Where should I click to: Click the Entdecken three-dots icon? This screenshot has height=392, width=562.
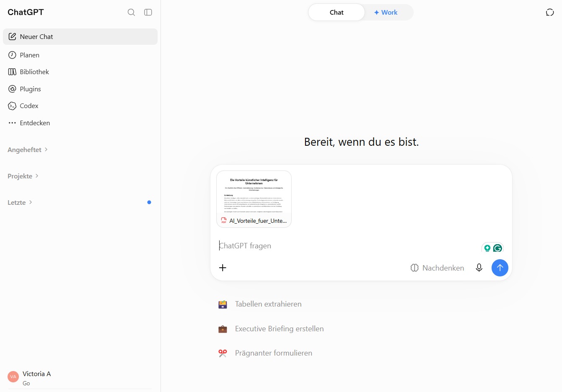tap(12, 123)
